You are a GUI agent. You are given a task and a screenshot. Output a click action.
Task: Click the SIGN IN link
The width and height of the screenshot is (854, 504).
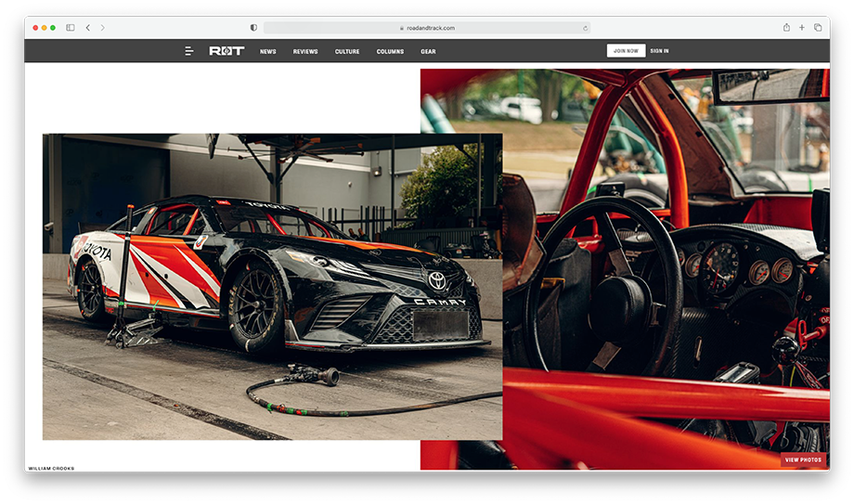(660, 51)
